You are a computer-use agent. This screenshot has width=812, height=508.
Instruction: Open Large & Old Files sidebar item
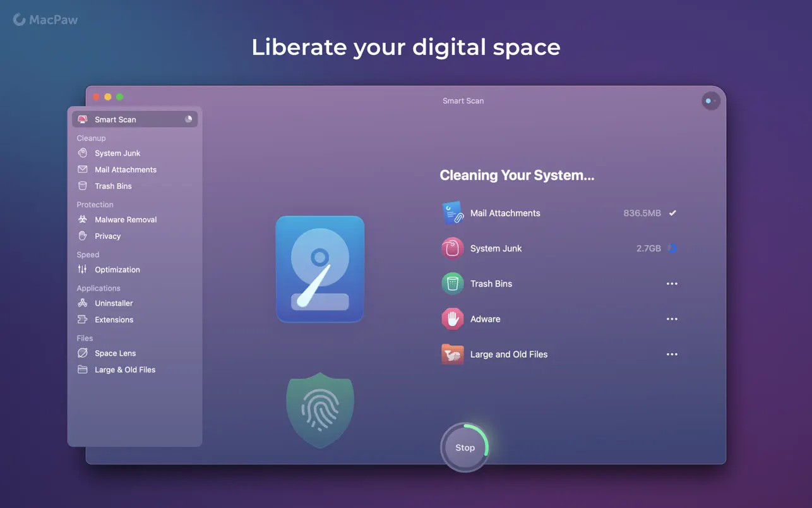tap(124, 370)
